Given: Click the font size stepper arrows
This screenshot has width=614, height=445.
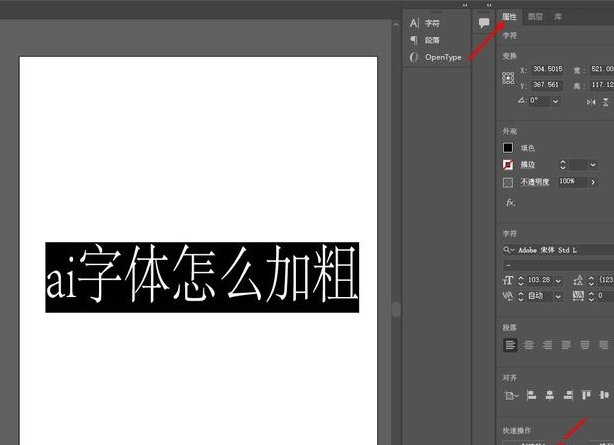Looking at the screenshot, I should pos(521,280).
